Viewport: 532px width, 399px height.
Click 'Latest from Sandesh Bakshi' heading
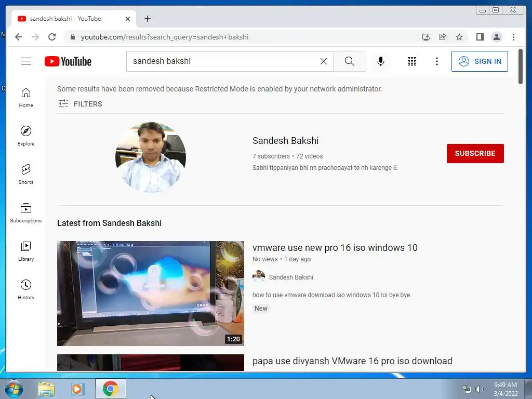(109, 223)
